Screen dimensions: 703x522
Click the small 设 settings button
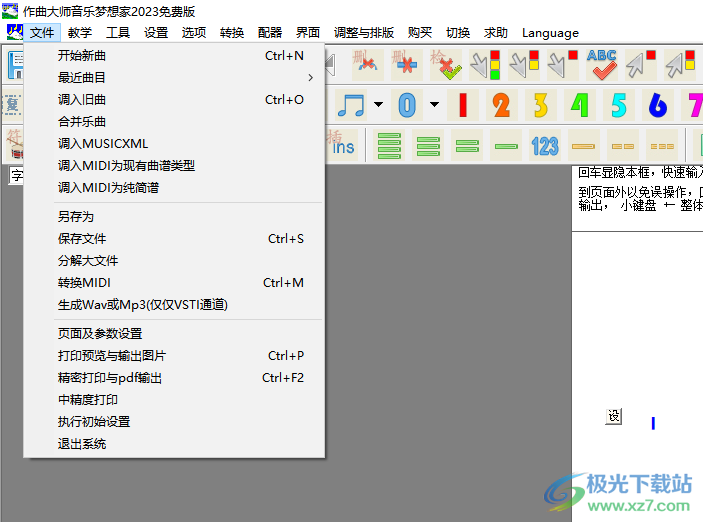click(614, 417)
